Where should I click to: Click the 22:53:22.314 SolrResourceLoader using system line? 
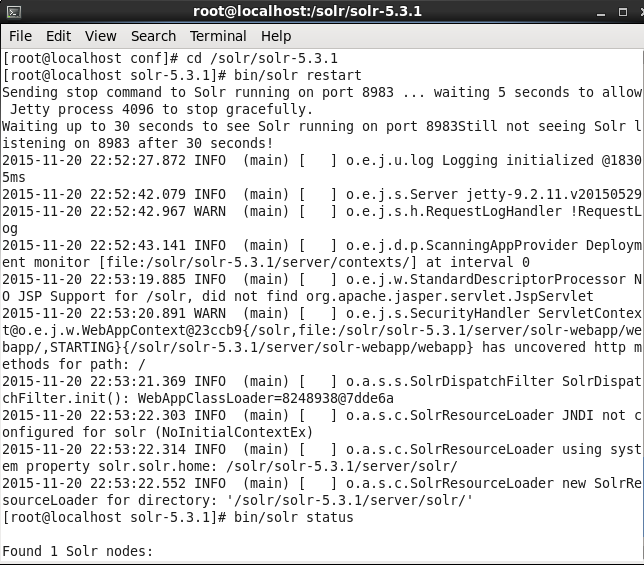(x=322, y=450)
